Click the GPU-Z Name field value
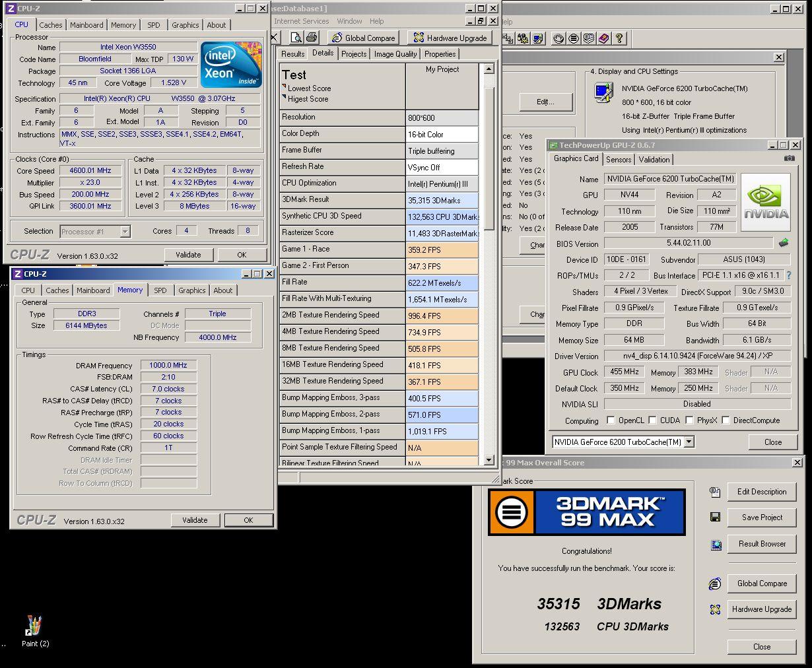812x668 pixels. (670, 179)
